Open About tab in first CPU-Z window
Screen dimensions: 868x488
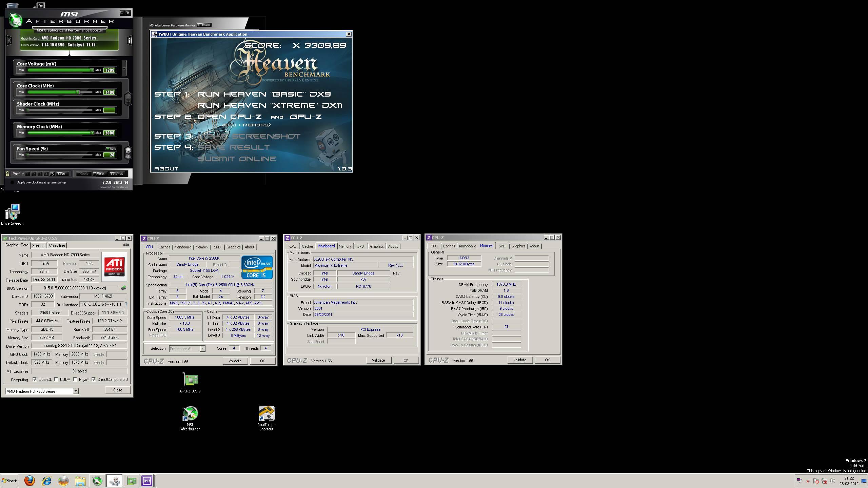(250, 247)
